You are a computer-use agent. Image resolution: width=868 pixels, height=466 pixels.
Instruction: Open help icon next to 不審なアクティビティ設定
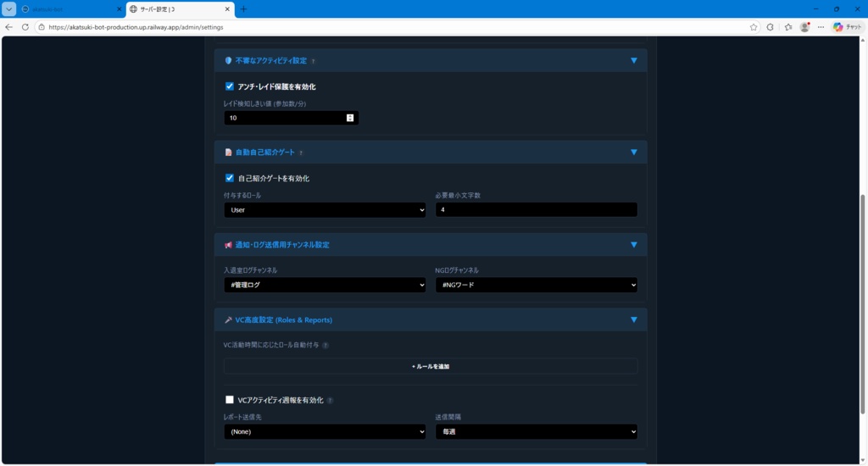(x=314, y=62)
